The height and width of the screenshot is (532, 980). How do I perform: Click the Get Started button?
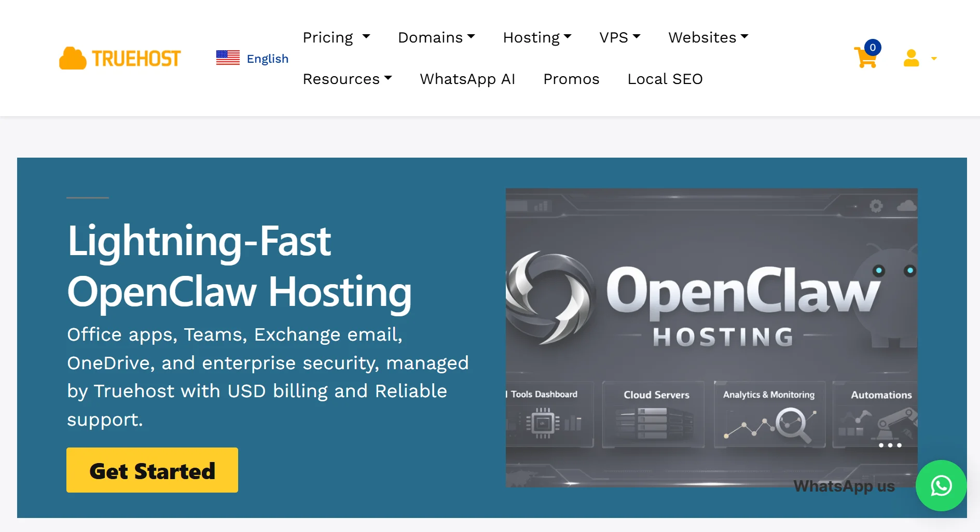152,470
